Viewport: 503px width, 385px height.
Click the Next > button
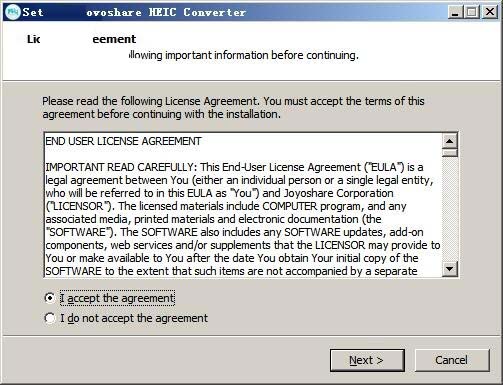(367, 360)
